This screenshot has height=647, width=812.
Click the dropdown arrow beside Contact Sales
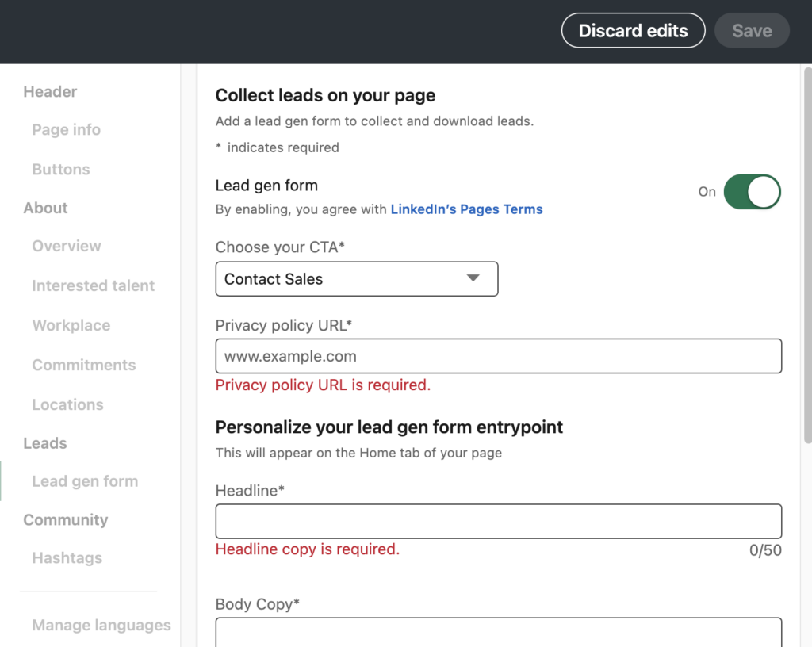[473, 278]
